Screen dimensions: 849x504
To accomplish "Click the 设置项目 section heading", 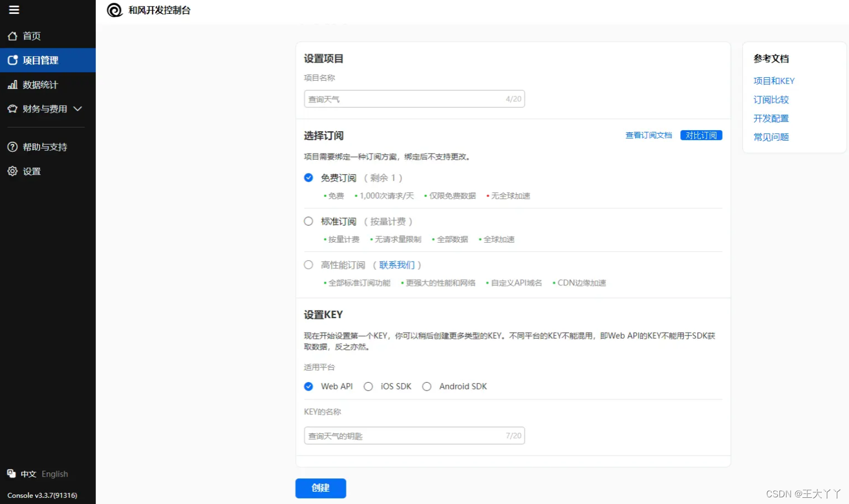I will click(x=324, y=58).
